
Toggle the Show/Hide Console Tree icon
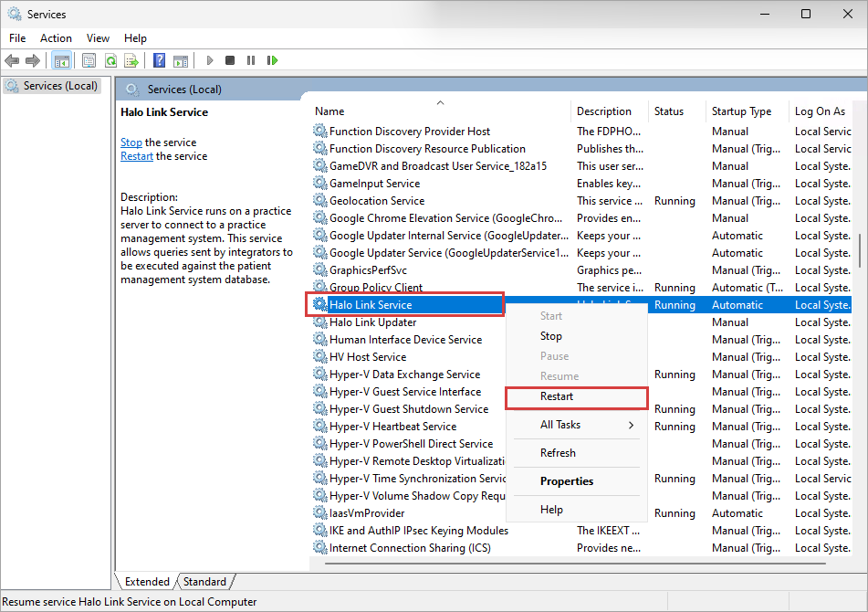coord(61,60)
